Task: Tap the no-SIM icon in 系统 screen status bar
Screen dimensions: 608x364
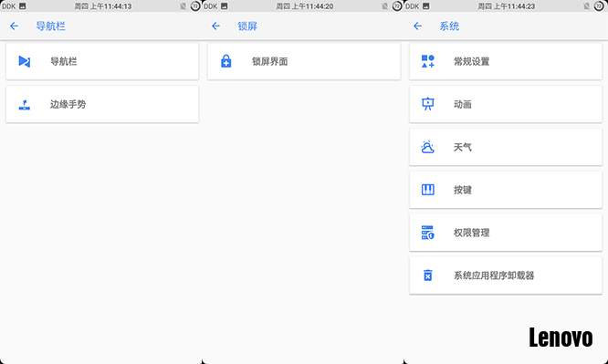Action: click(x=587, y=6)
